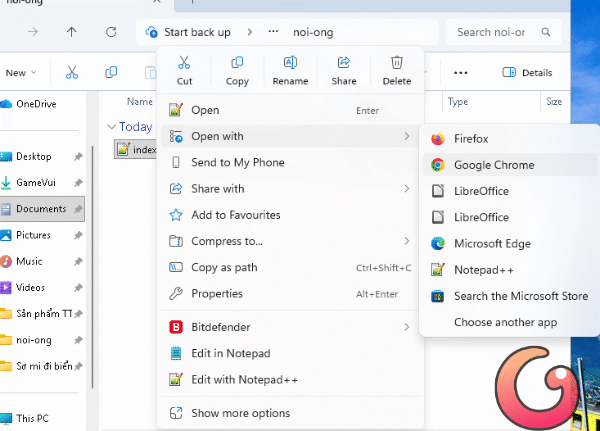Viewport: 600px width, 431px height.
Task: Click the toolbar Cut scissors icon
Action: (x=72, y=72)
